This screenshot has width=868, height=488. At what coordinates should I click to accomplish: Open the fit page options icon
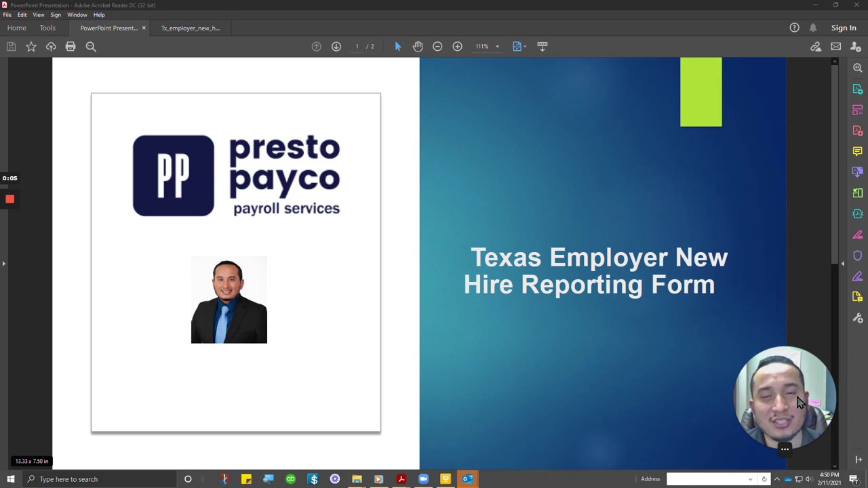519,46
